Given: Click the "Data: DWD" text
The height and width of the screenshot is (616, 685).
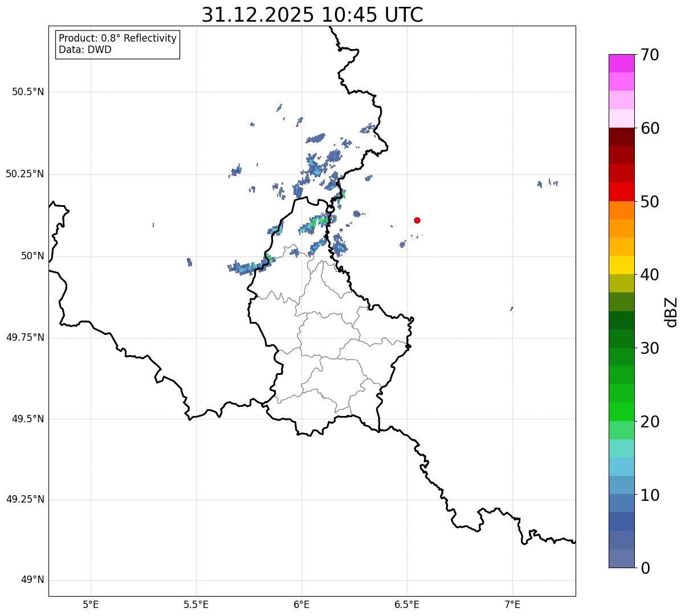Looking at the screenshot, I should pos(85,50).
